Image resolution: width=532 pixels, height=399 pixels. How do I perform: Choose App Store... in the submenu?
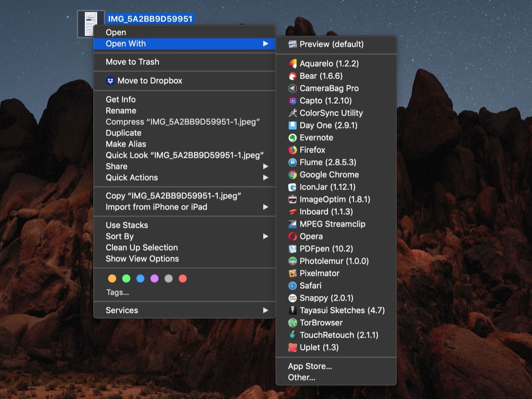pos(336,366)
